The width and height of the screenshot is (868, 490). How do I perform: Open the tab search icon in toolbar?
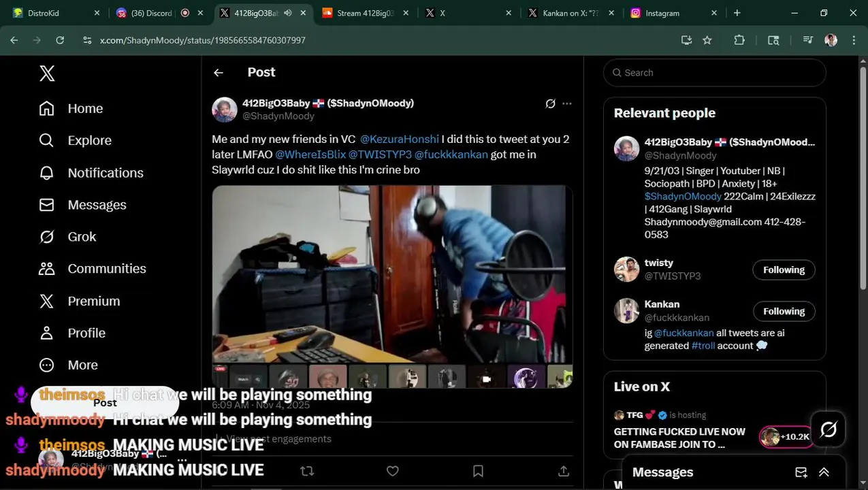tap(773, 40)
